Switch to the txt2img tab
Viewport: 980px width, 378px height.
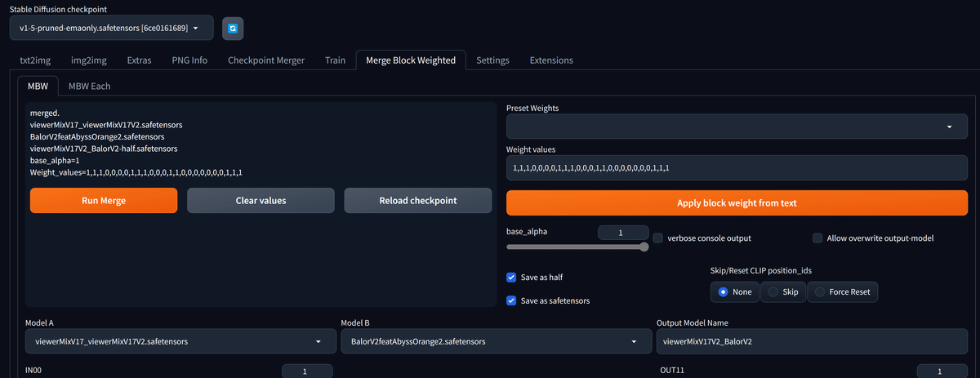click(x=35, y=60)
